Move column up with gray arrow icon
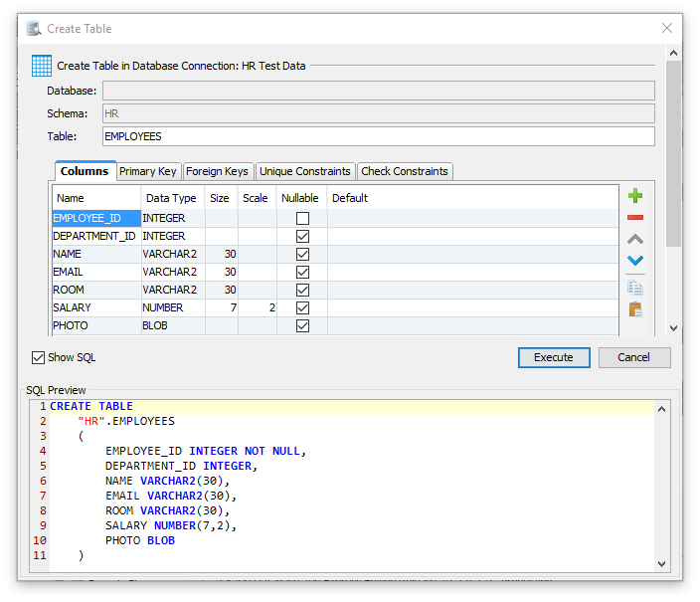This screenshot has height=602, width=700. (635, 240)
